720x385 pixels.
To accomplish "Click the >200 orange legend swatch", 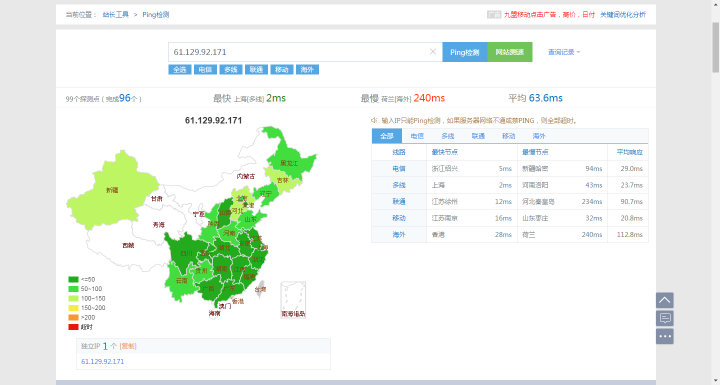I will 73,317.
